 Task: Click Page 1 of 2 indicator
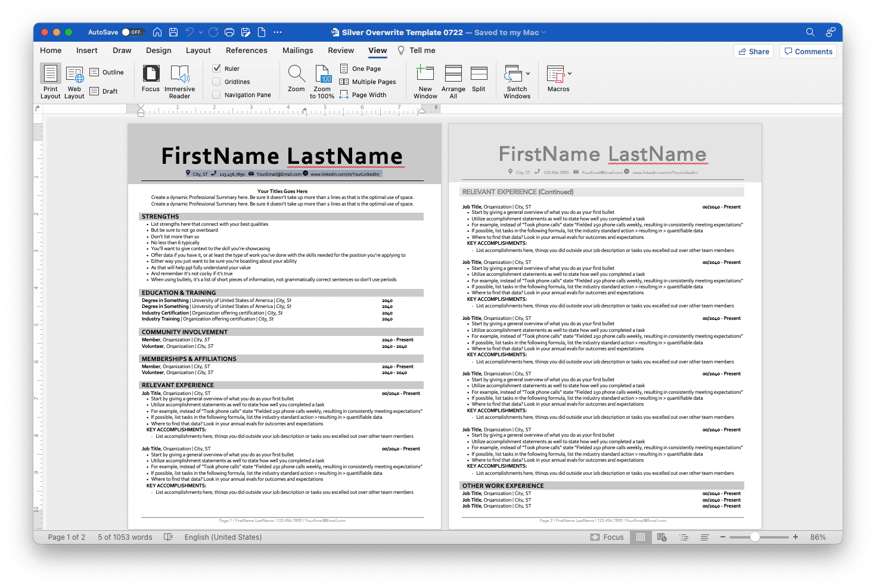(x=67, y=537)
